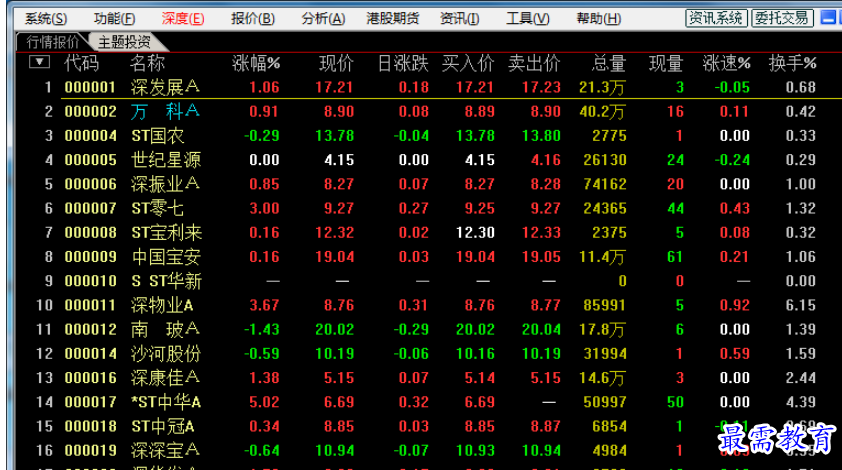Click 换手% value 6.15 for 深物业A

[x=801, y=305]
